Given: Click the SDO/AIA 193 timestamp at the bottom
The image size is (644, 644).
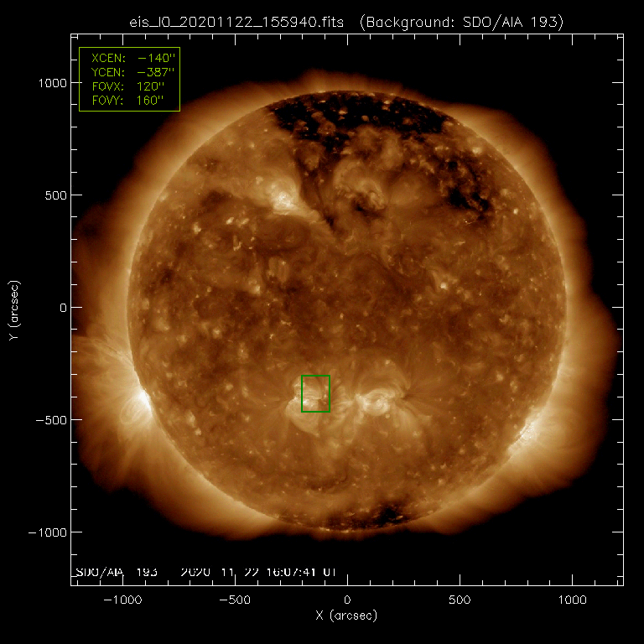Looking at the screenshot, I should click(205, 572).
